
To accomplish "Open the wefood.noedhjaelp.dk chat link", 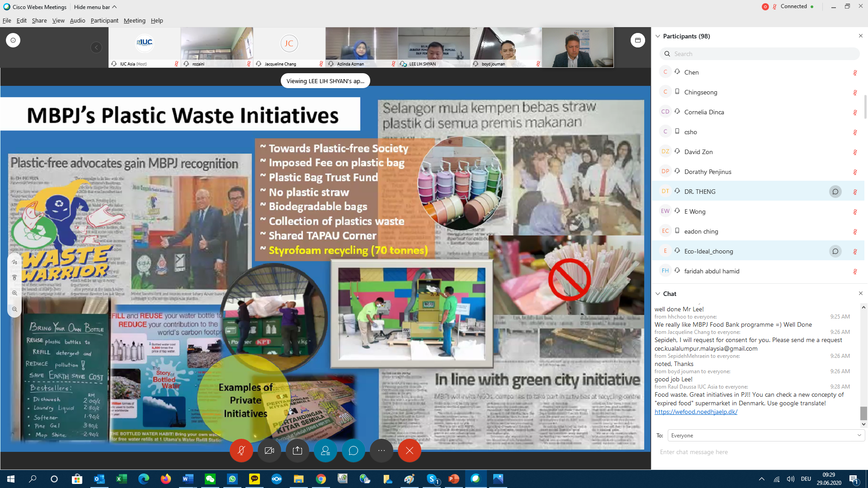I will (696, 412).
